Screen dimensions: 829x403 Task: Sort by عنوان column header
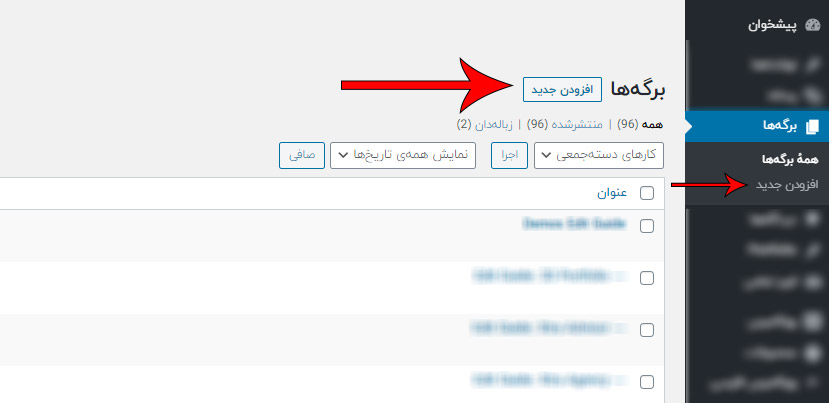pos(612,194)
